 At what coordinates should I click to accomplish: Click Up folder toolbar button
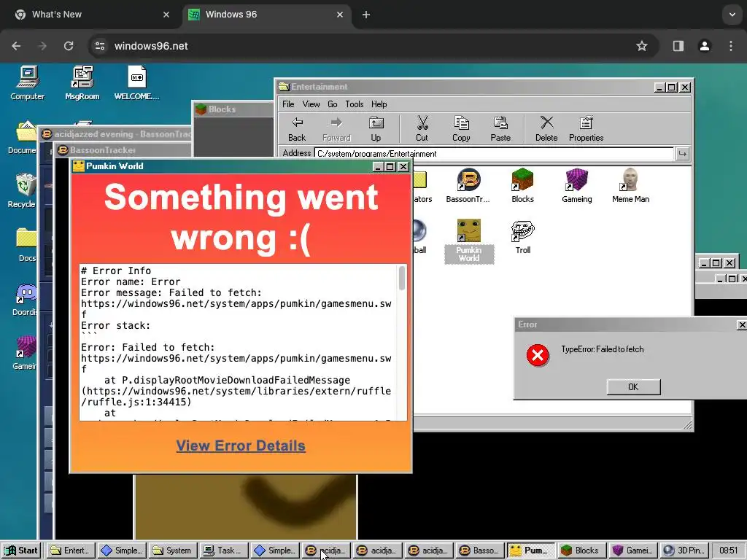point(376,130)
